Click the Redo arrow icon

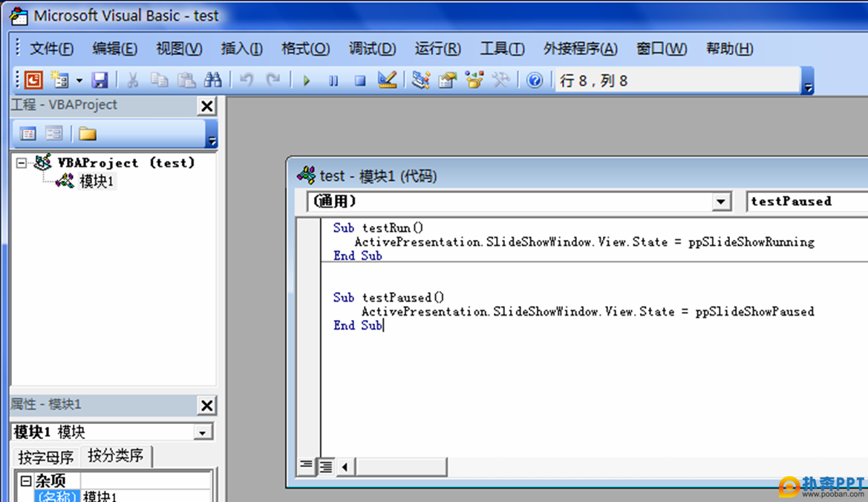click(x=273, y=80)
